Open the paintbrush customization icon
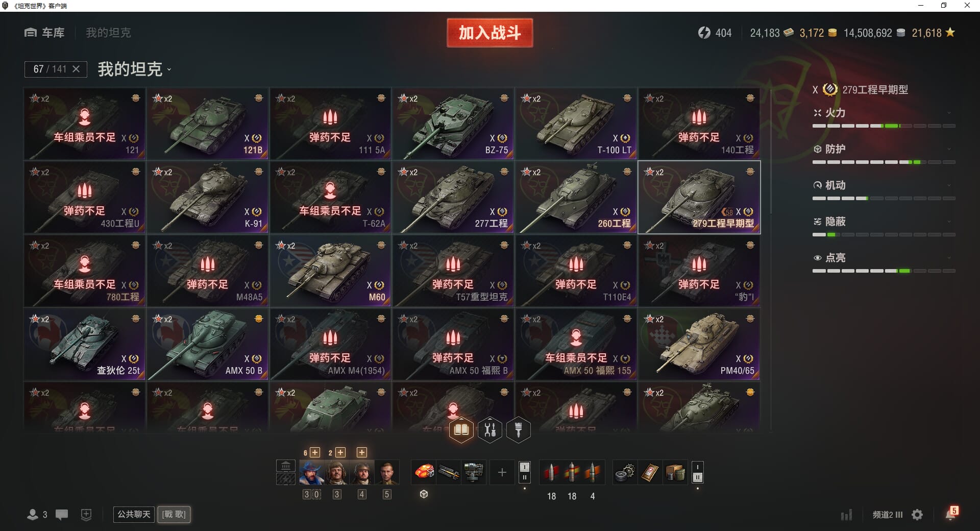Screen dimensions: 980x531 point(519,430)
